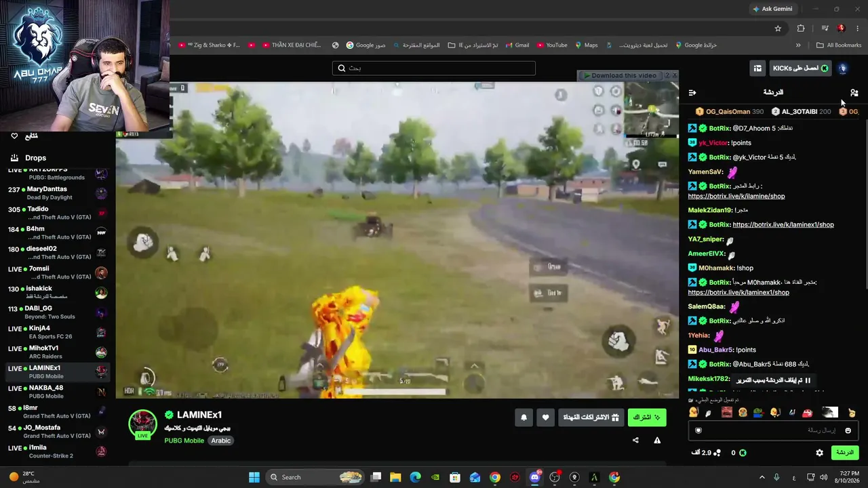Open File Explorer from the taskbar
The width and height of the screenshot is (868, 488).
(395, 477)
